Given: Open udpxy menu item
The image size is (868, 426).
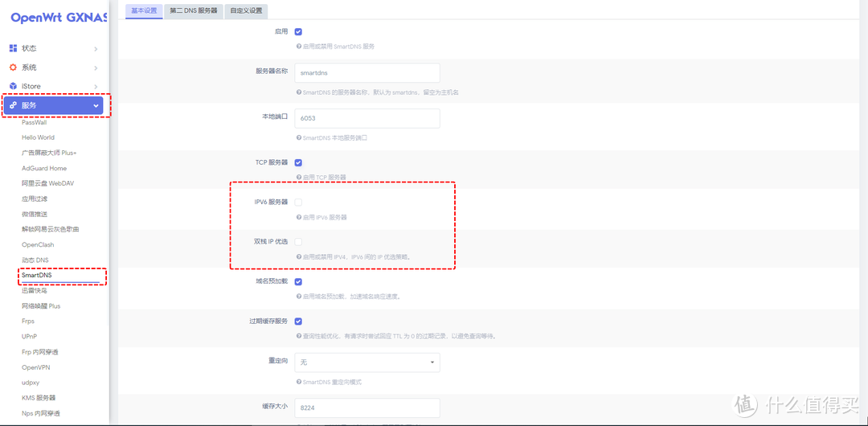Looking at the screenshot, I should click(31, 383).
